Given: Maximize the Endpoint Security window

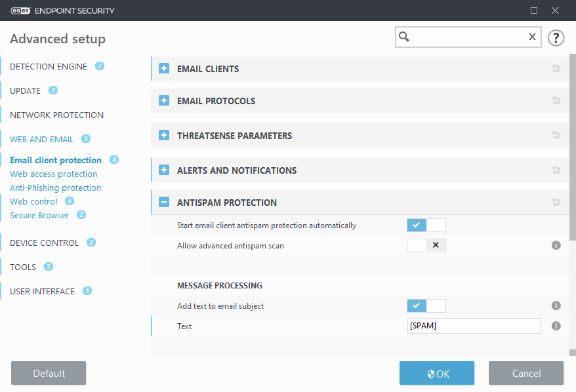Looking at the screenshot, I should click(x=534, y=10).
